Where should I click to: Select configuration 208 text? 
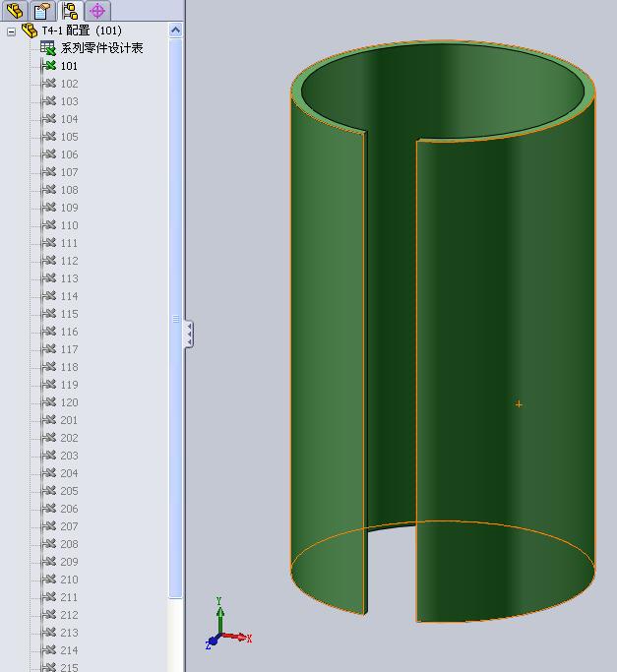[69, 544]
